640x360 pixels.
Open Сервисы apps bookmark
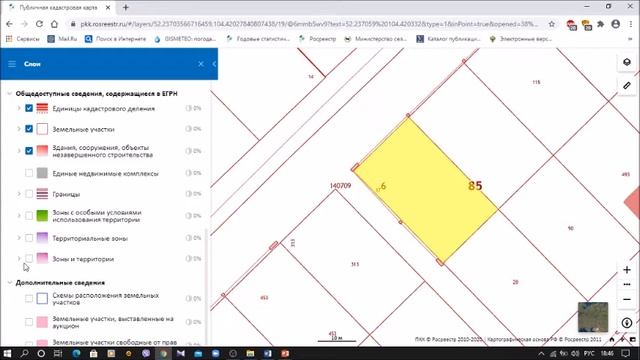click(x=23, y=39)
